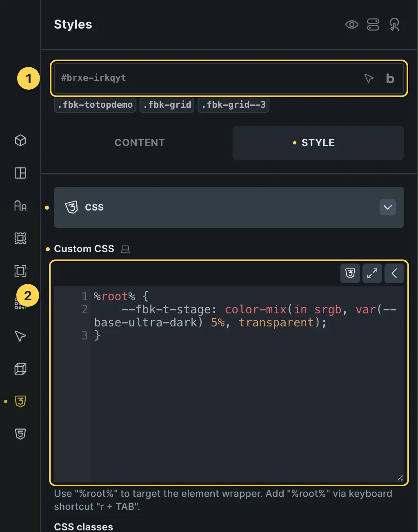Select the .fbk-grid--3 class tag
The height and width of the screenshot is (532, 418).
[233, 105]
